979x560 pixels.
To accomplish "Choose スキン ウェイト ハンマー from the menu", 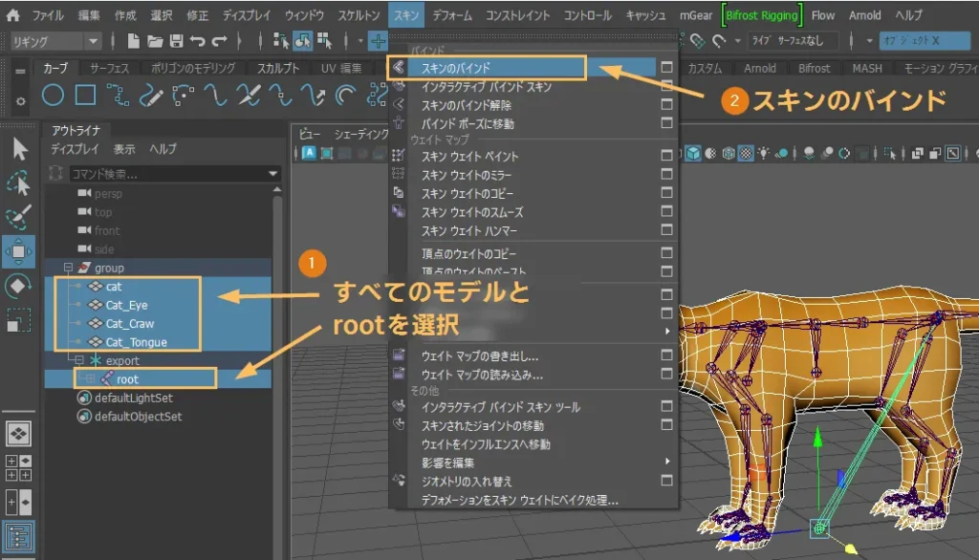I will click(468, 230).
